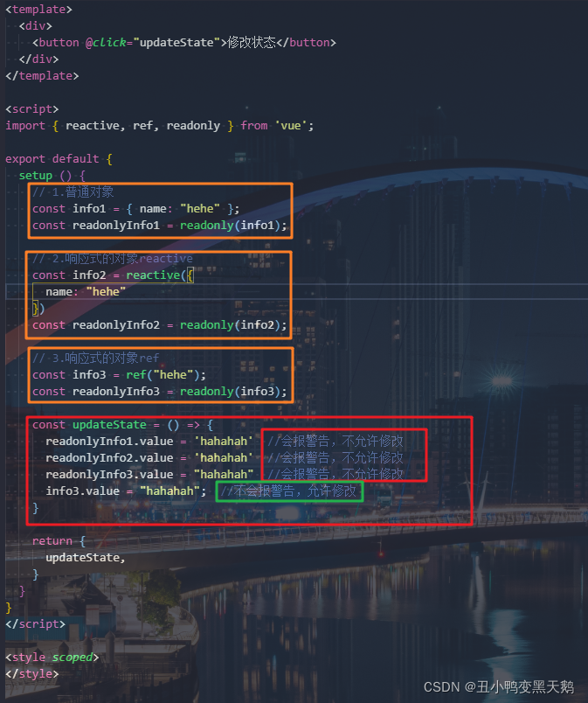Click the readonlyInfo1.value assignment
Image resolution: width=588 pixels, height=703 pixels.
pyautogui.click(x=149, y=442)
